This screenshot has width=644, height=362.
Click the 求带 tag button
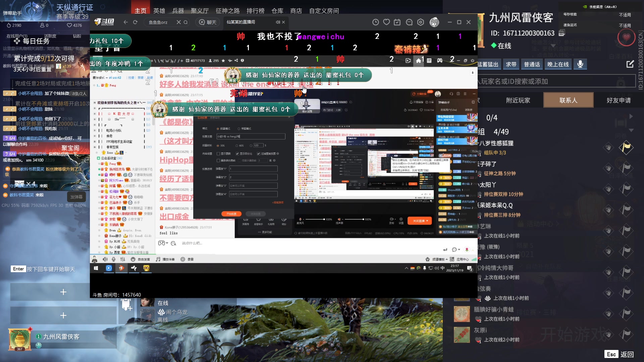(x=511, y=64)
